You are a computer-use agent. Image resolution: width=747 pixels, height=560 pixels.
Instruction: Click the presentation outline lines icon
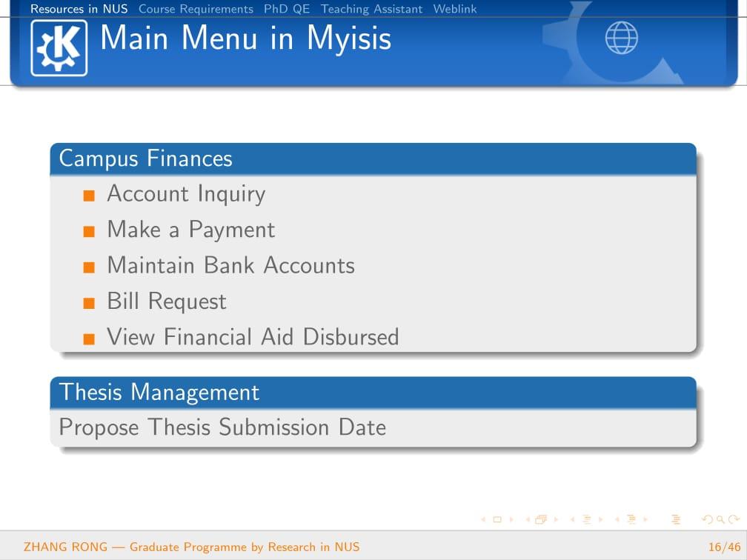676,519
